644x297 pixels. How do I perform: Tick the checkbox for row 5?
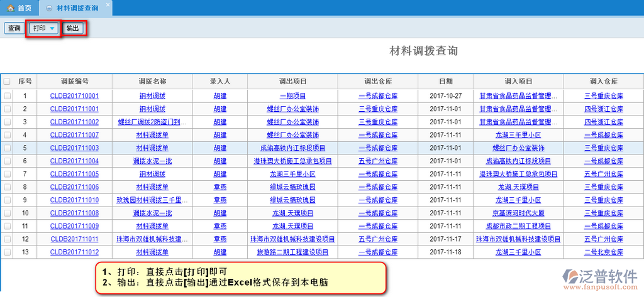pyautogui.click(x=7, y=148)
